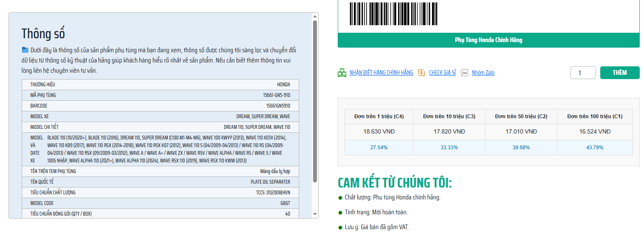Click the MODEL CODE row label

(x=42, y=203)
